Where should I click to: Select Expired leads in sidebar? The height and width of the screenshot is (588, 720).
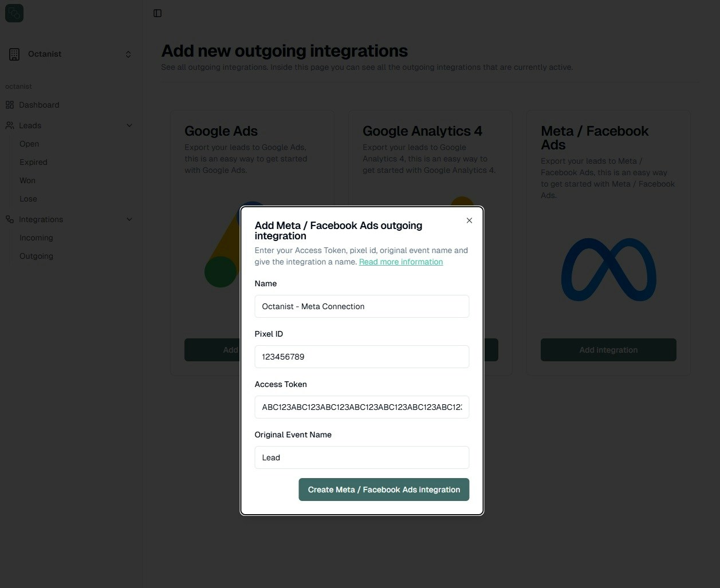point(33,162)
